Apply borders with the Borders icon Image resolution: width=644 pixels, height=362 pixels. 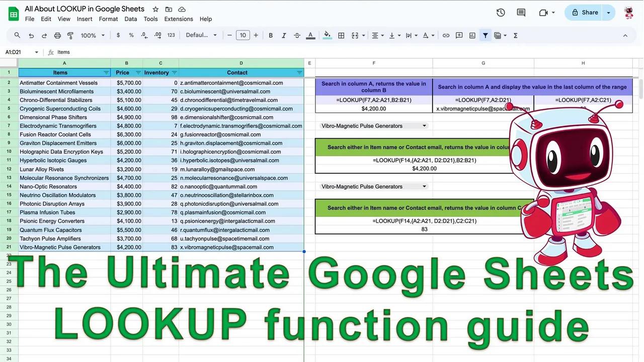tap(341, 35)
